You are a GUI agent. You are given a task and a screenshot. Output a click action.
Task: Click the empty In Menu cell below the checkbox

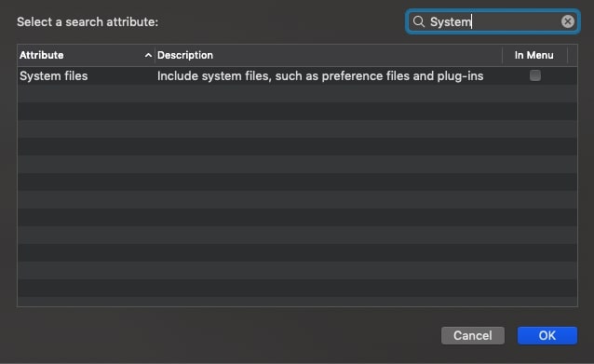point(535,93)
